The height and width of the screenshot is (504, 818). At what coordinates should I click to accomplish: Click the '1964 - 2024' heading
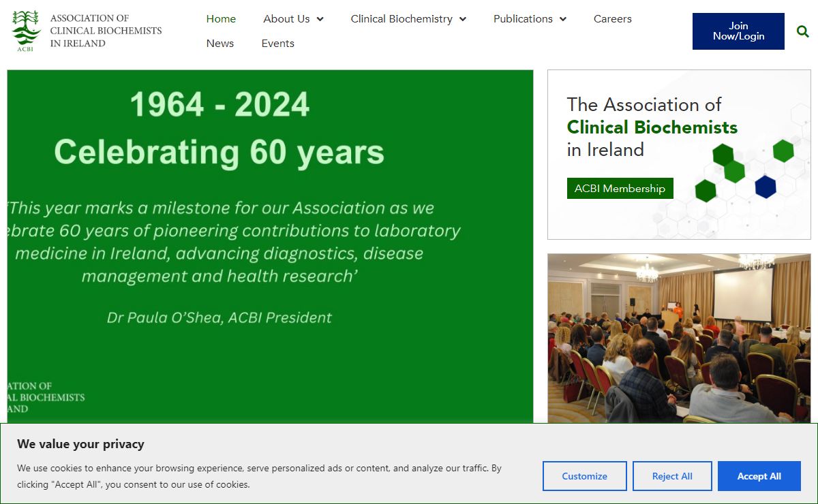tap(219, 105)
